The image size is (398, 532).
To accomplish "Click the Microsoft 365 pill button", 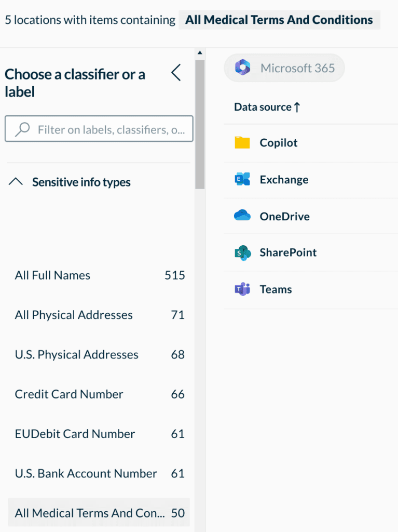I will 284,68.
